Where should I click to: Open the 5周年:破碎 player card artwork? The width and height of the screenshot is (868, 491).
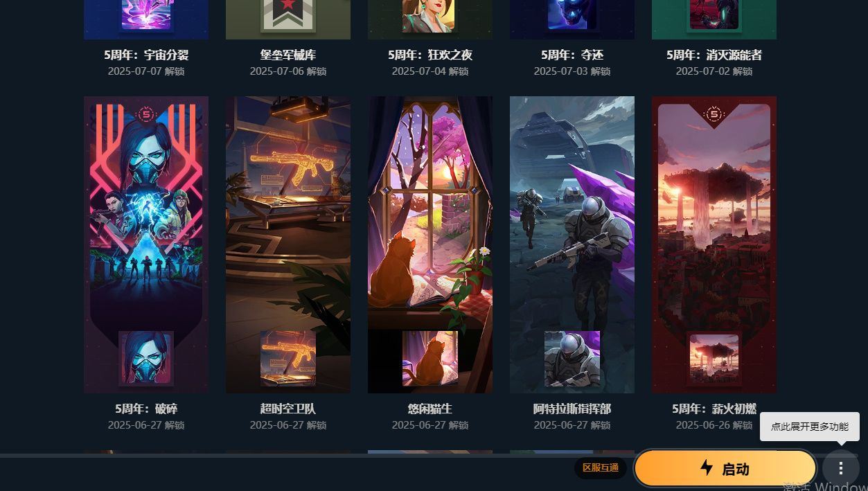pyautogui.click(x=146, y=244)
